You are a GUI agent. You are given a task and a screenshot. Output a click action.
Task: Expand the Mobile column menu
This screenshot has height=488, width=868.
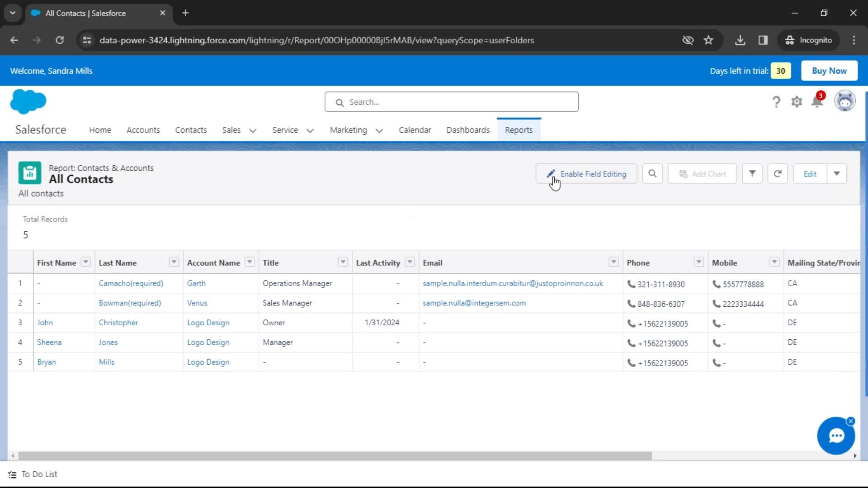coord(774,262)
